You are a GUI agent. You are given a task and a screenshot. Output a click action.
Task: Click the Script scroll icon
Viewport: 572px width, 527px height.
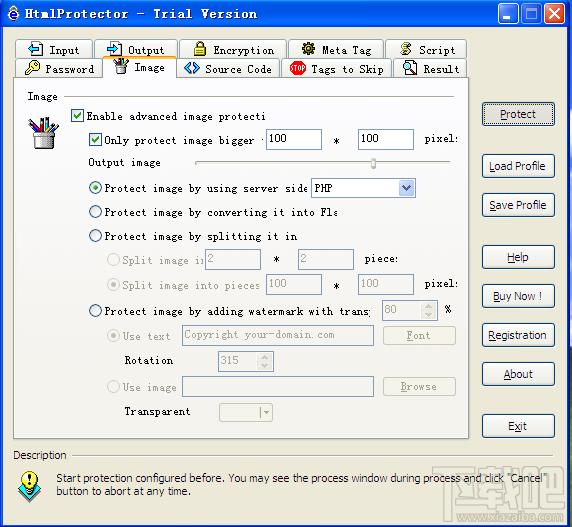(x=406, y=49)
